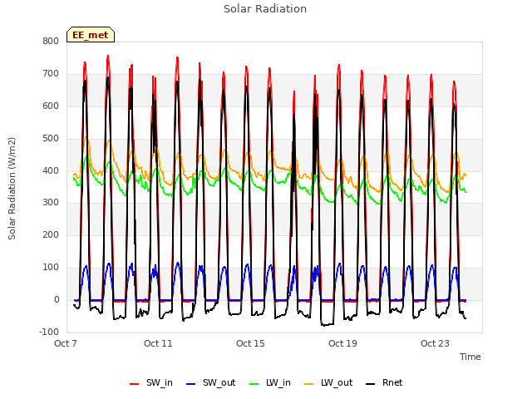Click the 500 y-axis tick label
The width and height of the screenshot is (532, 399).
[x=51, y=138]
